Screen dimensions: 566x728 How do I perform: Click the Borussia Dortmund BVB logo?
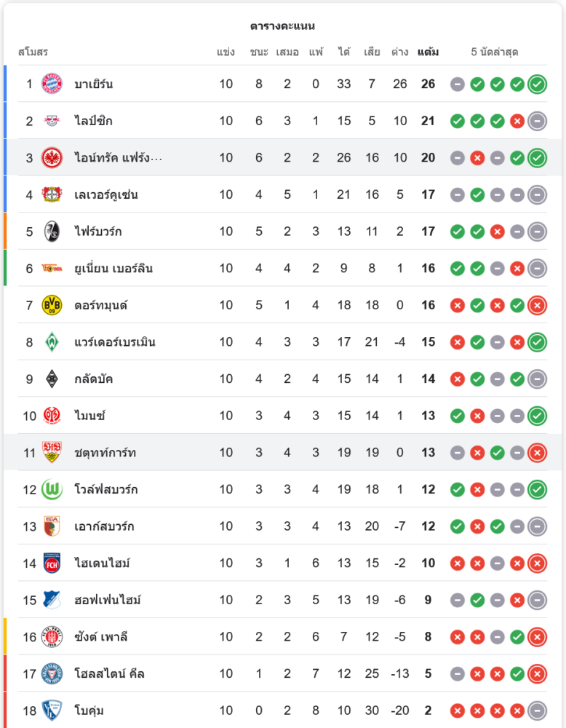tap(52, 305)
